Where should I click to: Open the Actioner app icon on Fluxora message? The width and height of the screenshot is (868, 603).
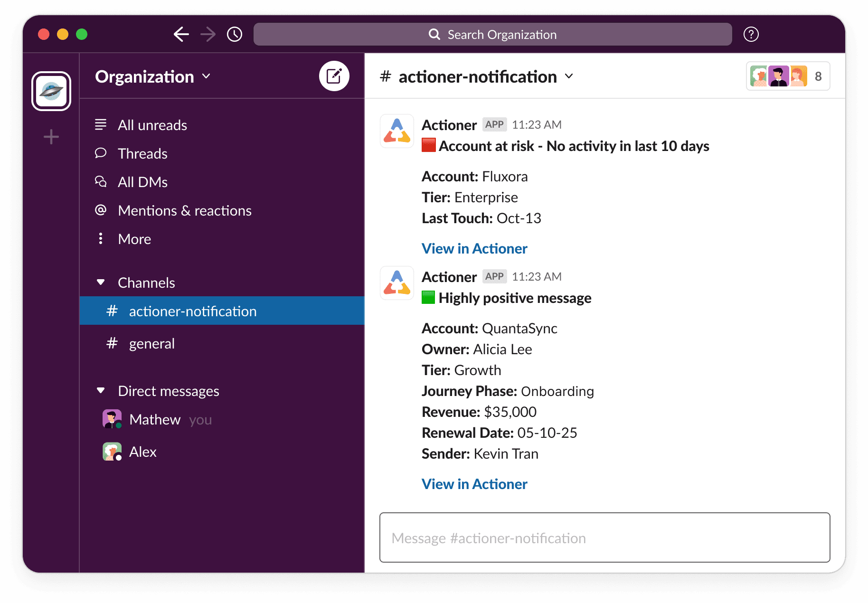(396, 131)
